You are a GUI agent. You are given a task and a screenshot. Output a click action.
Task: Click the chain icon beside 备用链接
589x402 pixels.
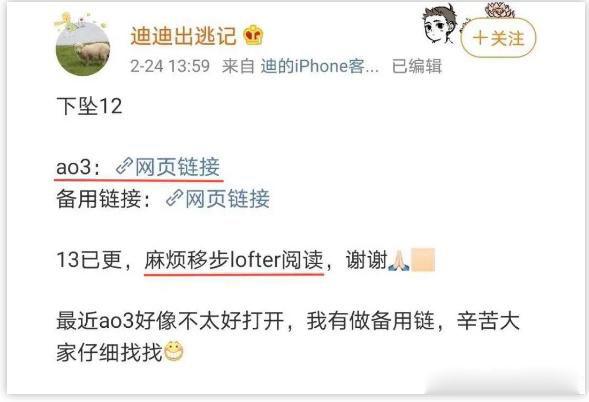(x=174, y=198)
